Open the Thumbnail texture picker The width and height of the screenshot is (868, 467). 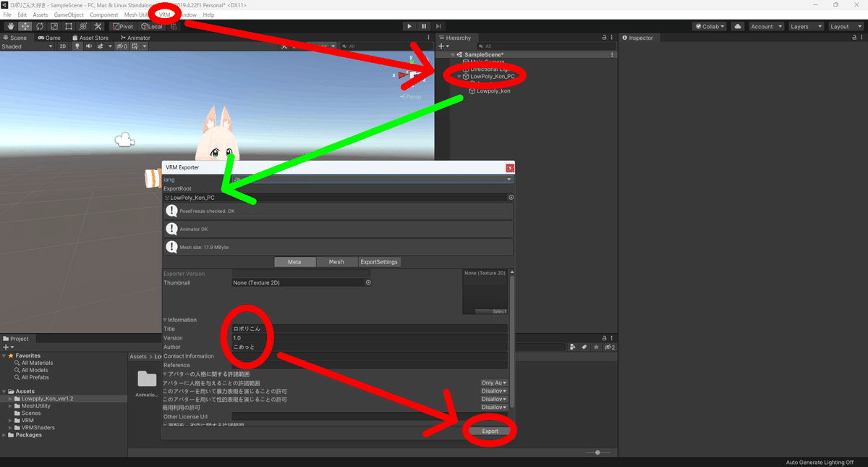point(368,282)
